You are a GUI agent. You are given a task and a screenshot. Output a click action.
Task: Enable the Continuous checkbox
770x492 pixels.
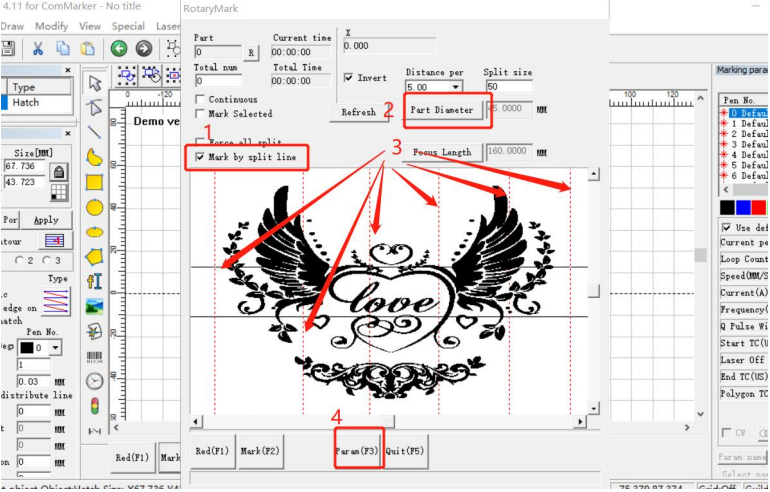pyautogui.click(x=201, y=100)
